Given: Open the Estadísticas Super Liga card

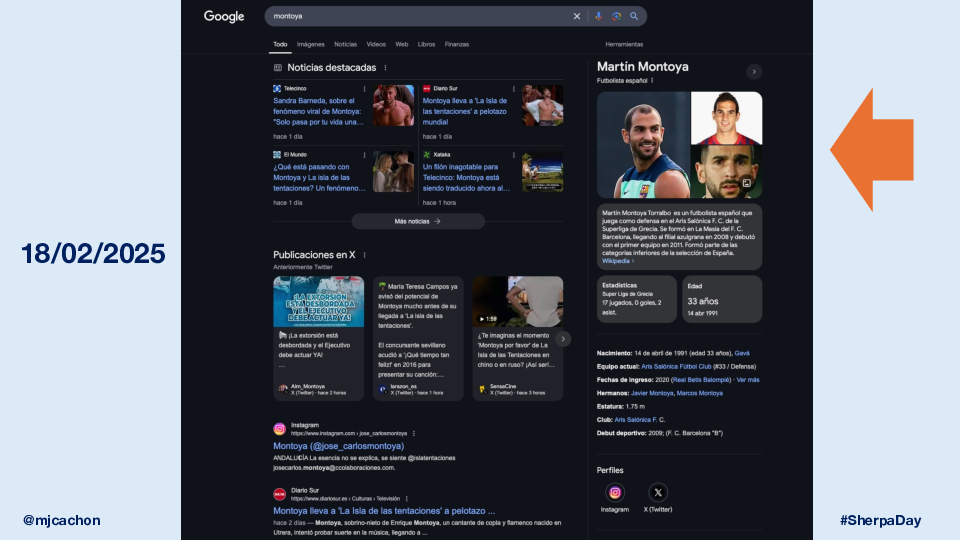Looking at the screenshot, I should pyautogui.click(x=637, y=299).
